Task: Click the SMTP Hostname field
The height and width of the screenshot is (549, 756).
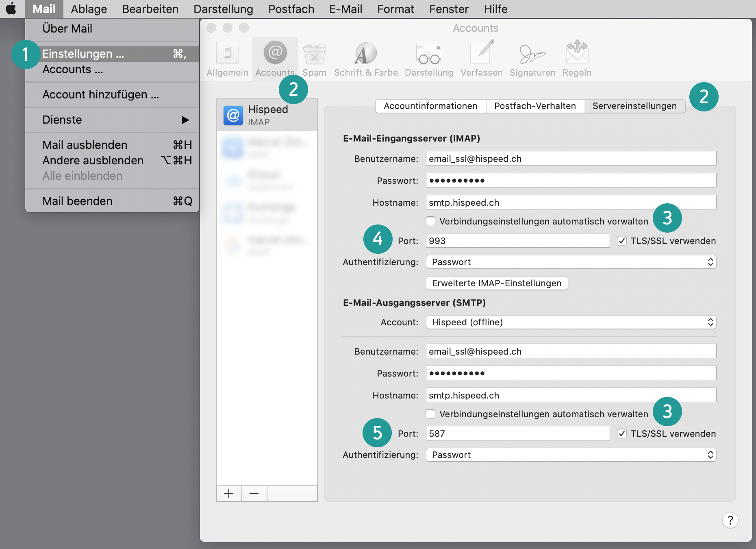Action: pos(571,395)
